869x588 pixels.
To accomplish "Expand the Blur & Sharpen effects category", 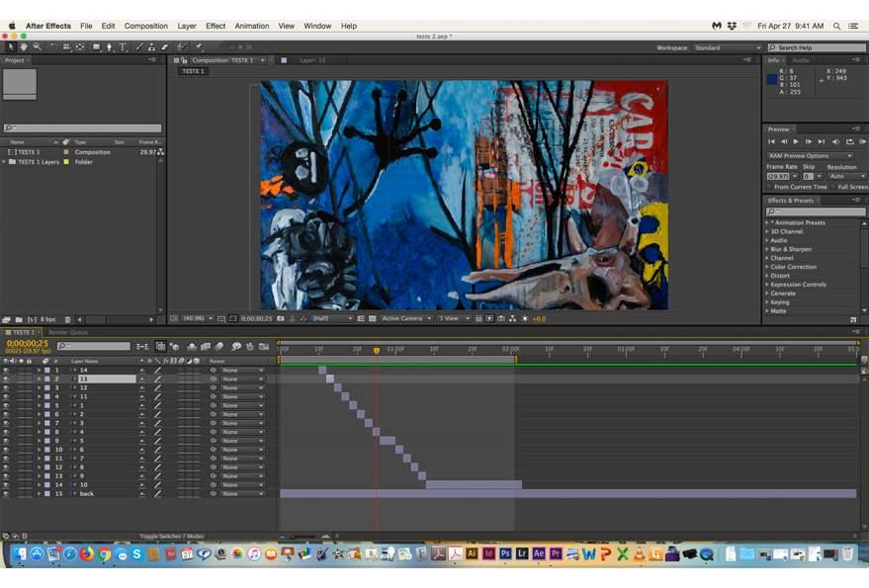I will click(767, 249).
